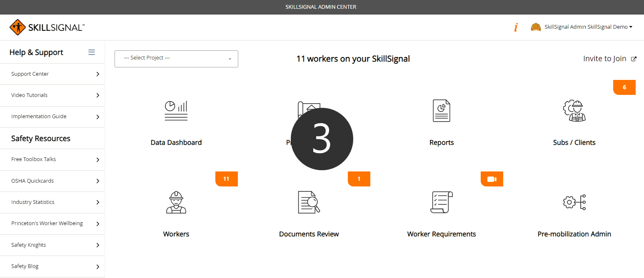644x278 pixels.
Task: Expand Free Toolbox Talks
Action: pyautogui.click(x=52, y=159)
